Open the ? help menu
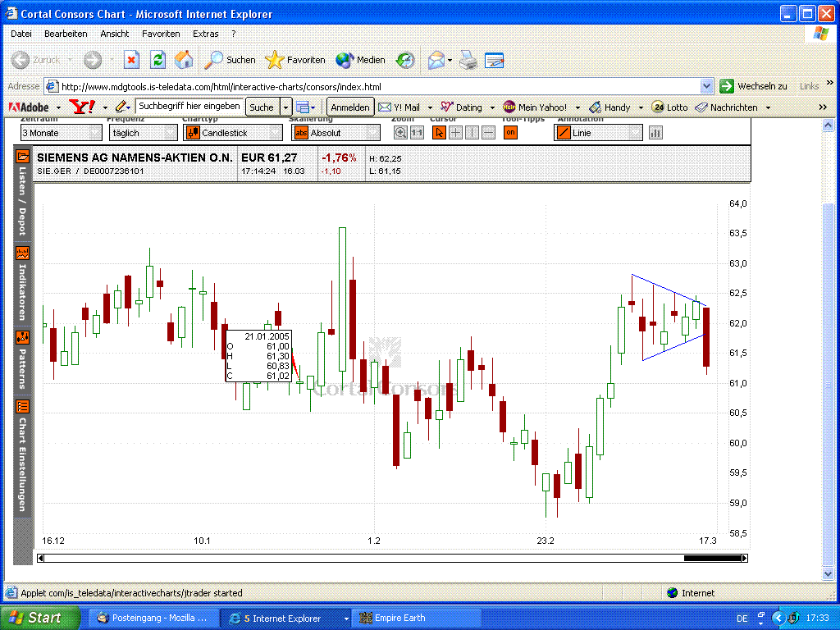The height and width of the screenshot is (630, 840). pos(234,34)
